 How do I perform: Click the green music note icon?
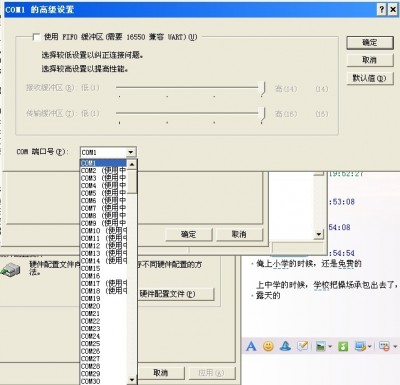pos(343,346)
